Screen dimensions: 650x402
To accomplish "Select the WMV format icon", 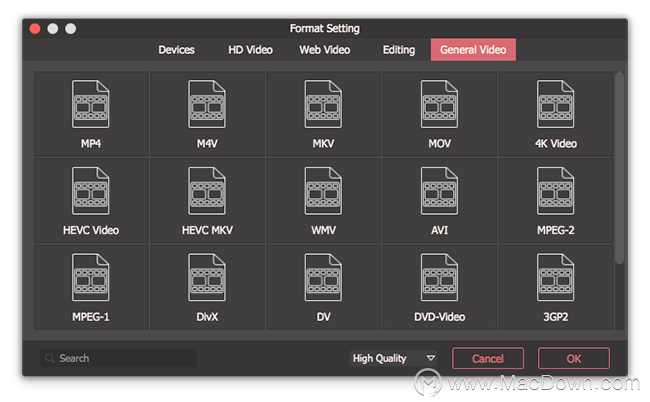I will click(x=323, y=191).
